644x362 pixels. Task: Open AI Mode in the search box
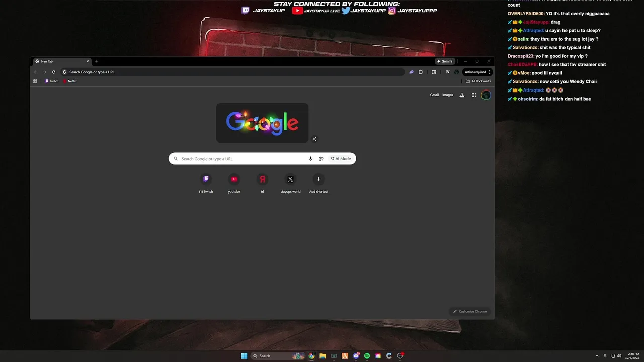(x=341, y=159)
